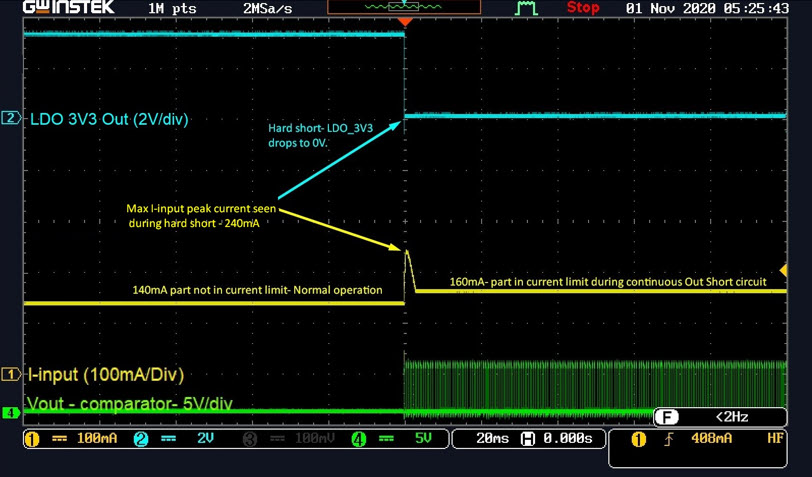Click the <2Hz frequency readout
This screenshot has width=812, height=477.
(x=732, y=417)
